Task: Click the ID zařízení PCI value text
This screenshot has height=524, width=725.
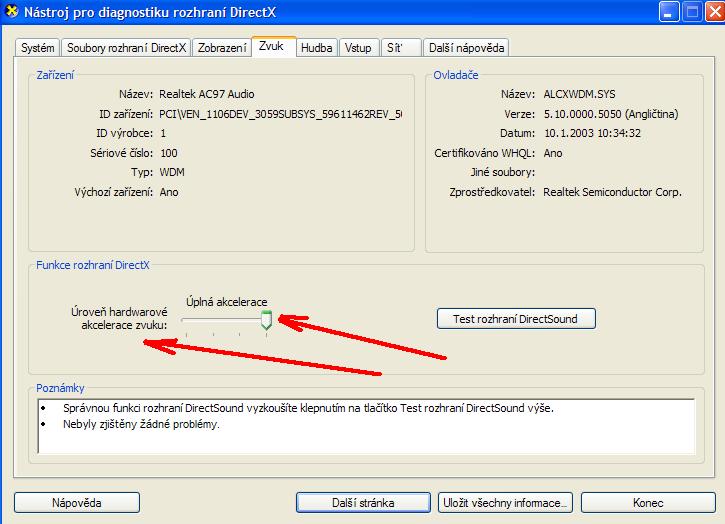Action: pos(280,114)
